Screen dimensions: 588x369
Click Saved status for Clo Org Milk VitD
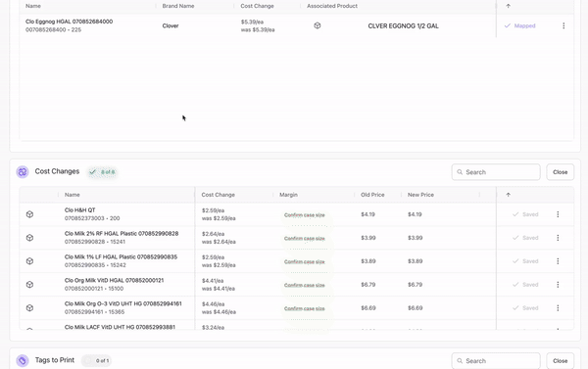pos(525,285)
